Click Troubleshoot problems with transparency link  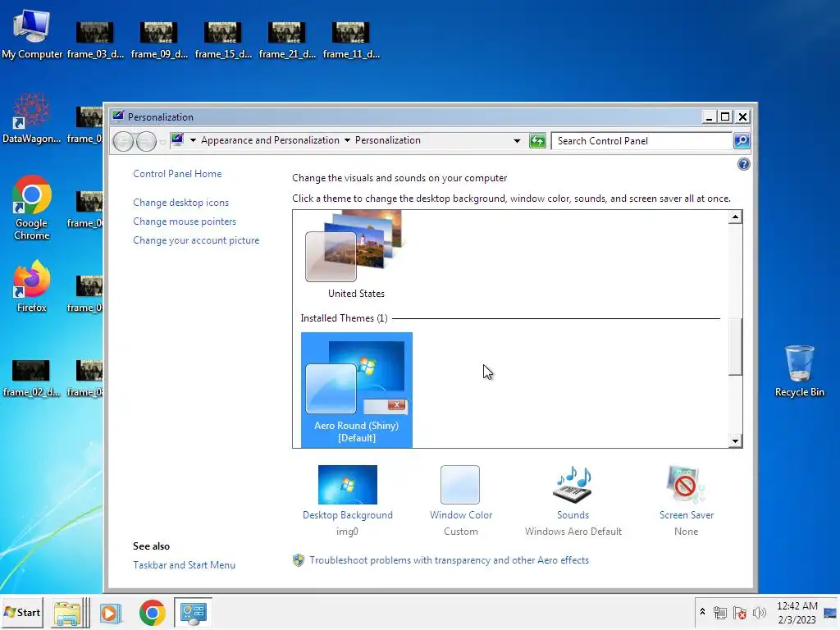tap(449, 559)
